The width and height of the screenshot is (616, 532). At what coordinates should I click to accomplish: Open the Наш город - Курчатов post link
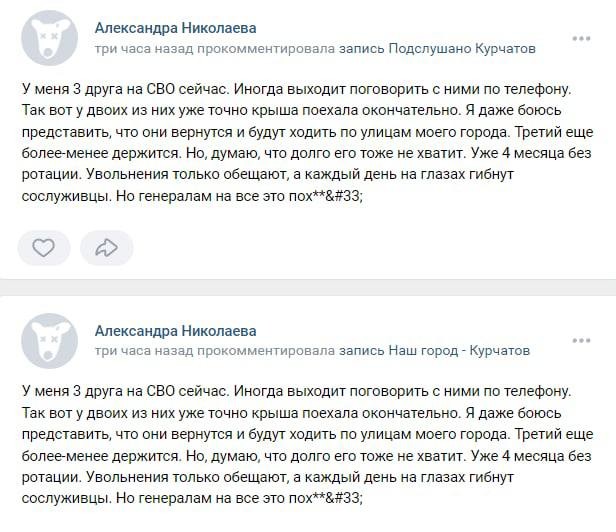(459, 350)
